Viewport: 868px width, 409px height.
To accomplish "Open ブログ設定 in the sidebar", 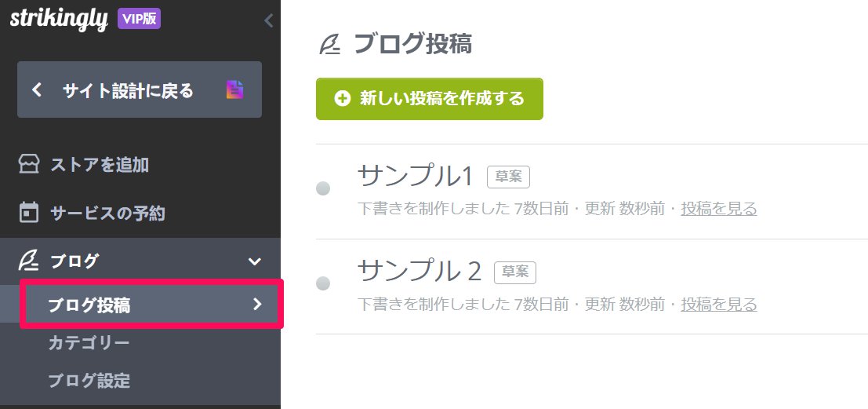I will [89, 381].
